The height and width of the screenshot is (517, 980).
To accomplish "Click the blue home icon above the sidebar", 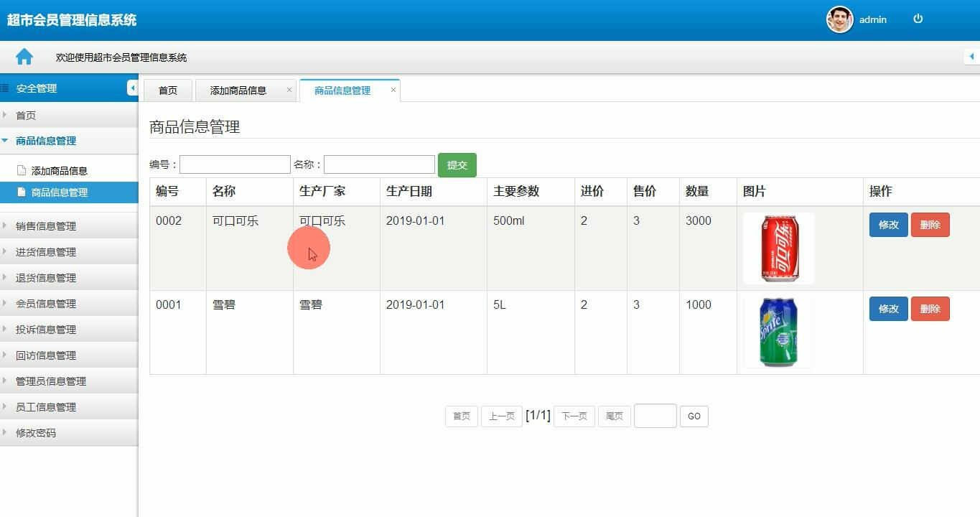I will [x=23, y=56].
